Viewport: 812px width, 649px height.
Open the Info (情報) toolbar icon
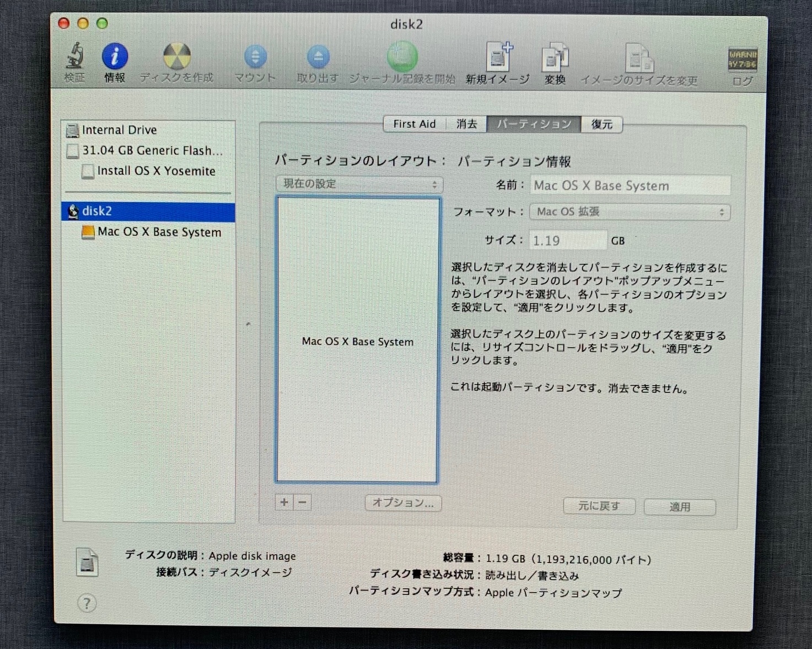click(115, 56)
